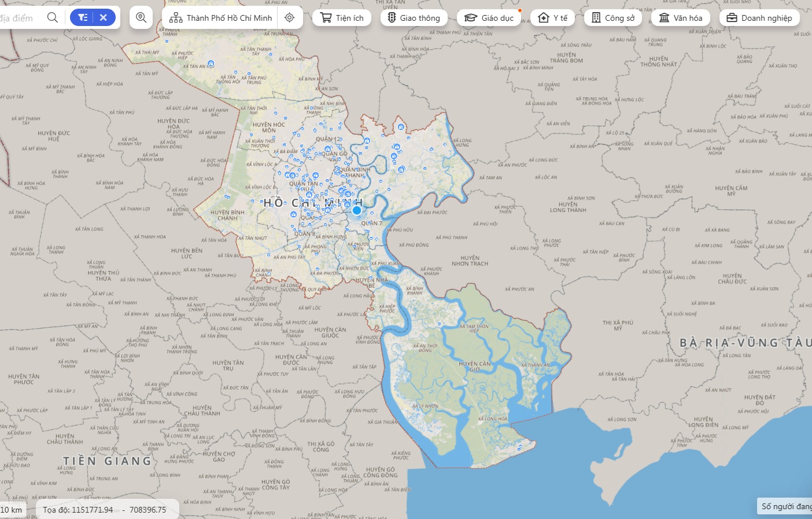Click the 10 km scale indicator
812x519 pixels.
click(12, 510)
